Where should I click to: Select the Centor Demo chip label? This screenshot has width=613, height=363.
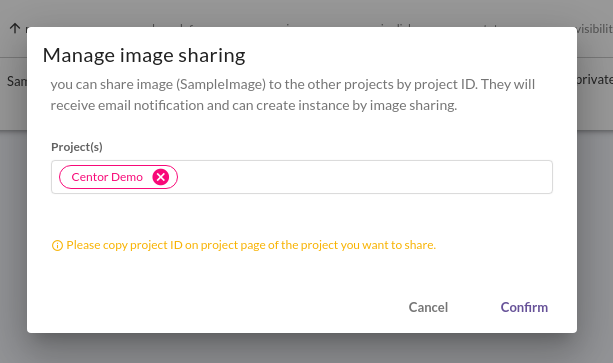coord(107,177)
